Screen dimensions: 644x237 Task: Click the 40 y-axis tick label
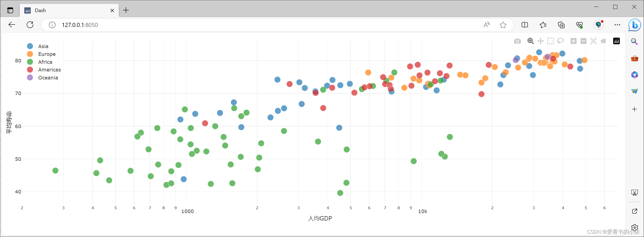[18, 192]
